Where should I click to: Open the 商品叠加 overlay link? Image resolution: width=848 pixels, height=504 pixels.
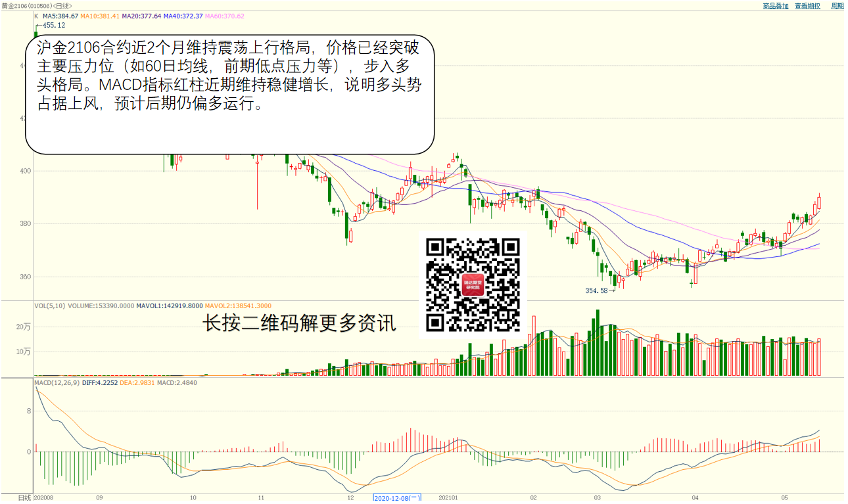click(775, 5)
